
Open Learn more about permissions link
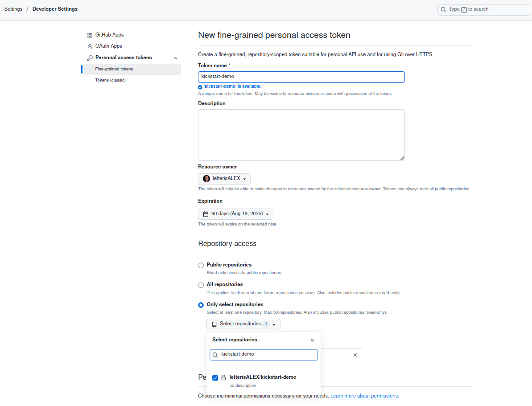coord(365,396)
